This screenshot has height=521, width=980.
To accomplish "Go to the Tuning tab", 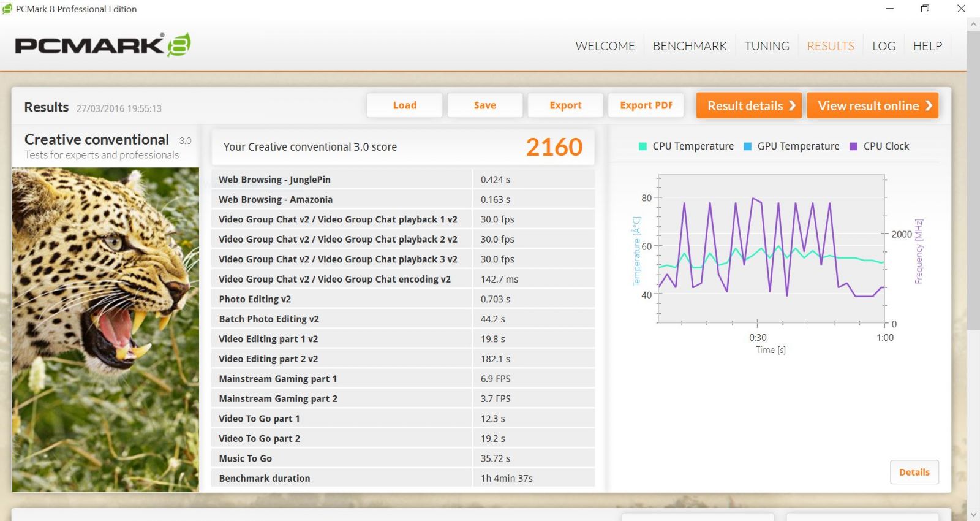I will [x=766, y=46].
